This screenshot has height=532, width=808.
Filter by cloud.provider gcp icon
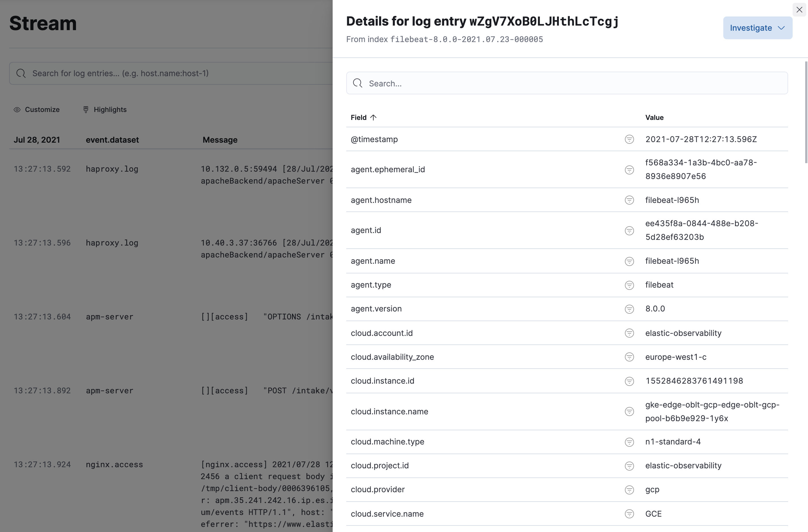pos(629,490)
